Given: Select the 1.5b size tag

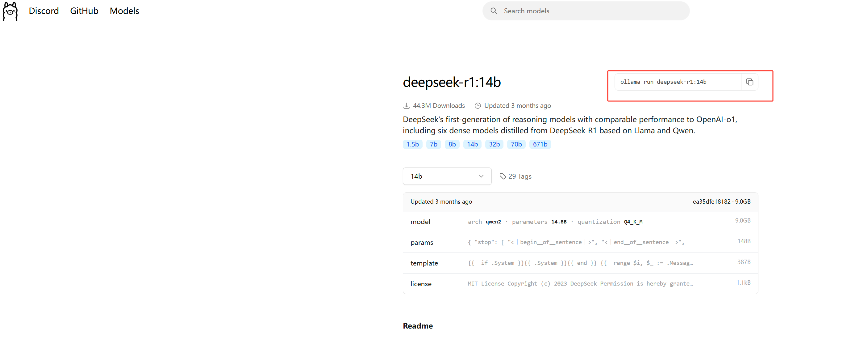Looking at the screenshot, I should pyautogui.click(x=412, y=144).
